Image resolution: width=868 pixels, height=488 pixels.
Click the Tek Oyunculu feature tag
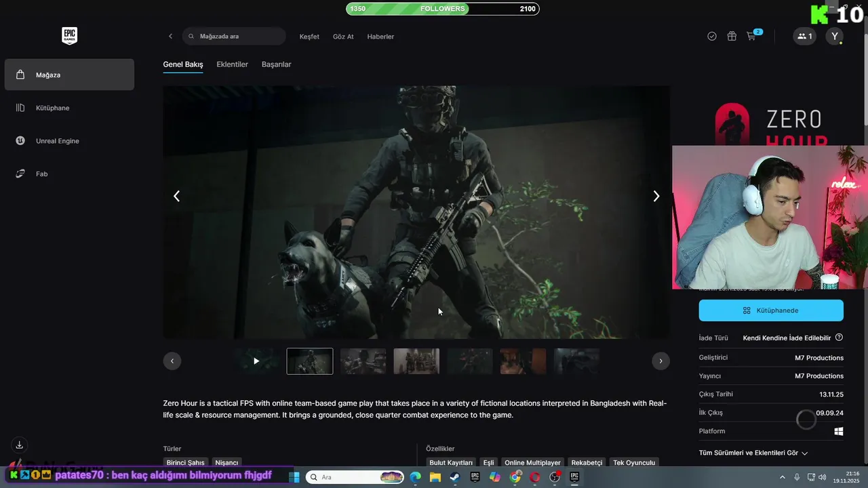click(x=634, y=462)
